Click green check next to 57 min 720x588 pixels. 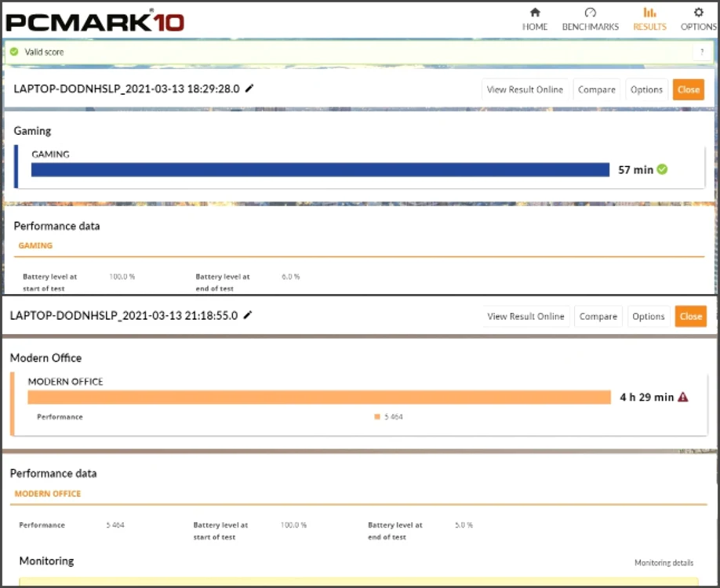(x=662, y=169)
